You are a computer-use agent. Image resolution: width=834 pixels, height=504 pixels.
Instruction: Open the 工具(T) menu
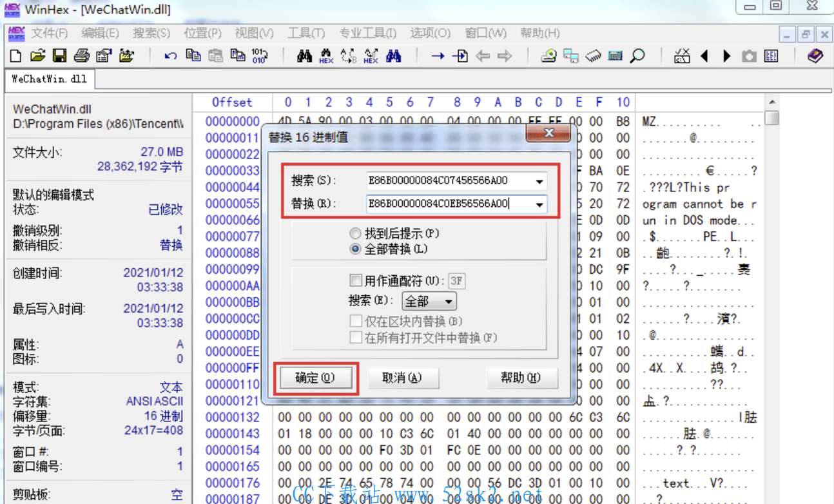(306, 33)
